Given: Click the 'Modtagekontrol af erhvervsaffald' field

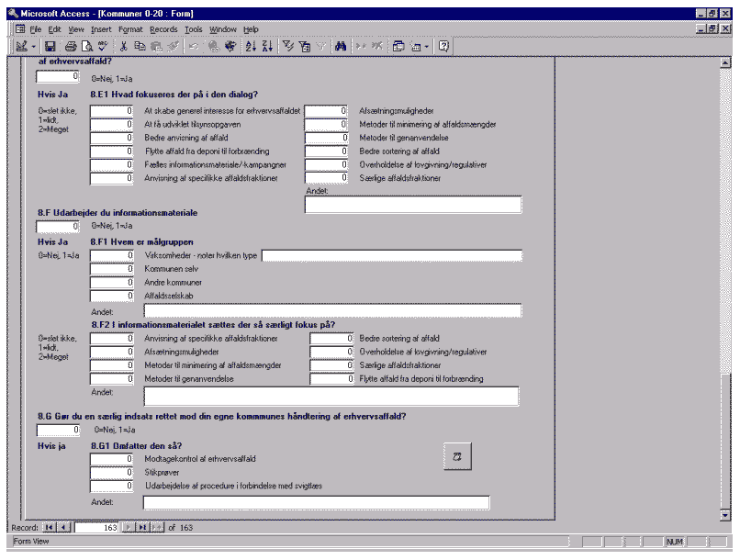Looking at the screenshot, I should point(112,459).
